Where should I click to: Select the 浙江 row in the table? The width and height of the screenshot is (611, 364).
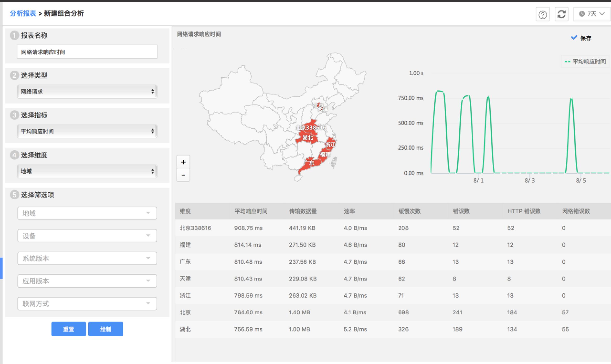(393, 296)
